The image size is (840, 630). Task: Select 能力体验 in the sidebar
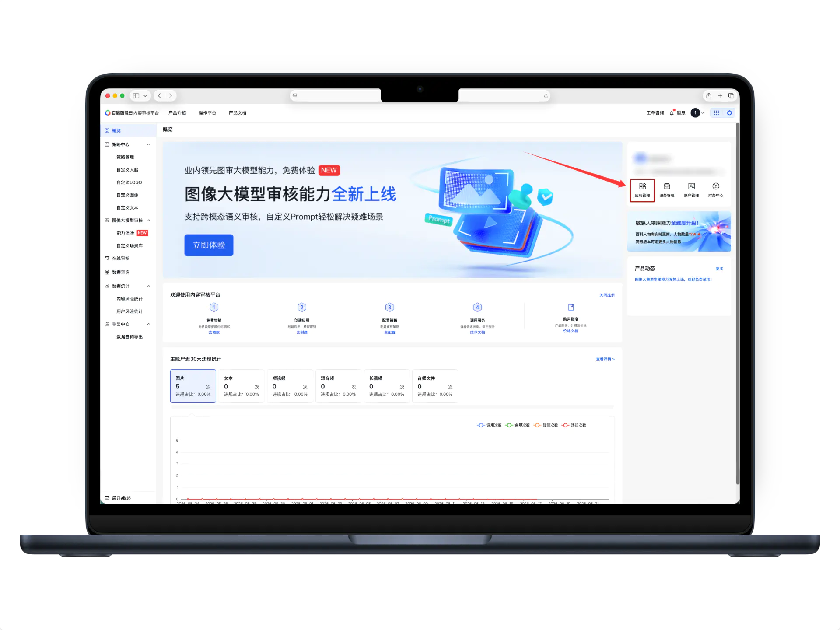point(125,233)
